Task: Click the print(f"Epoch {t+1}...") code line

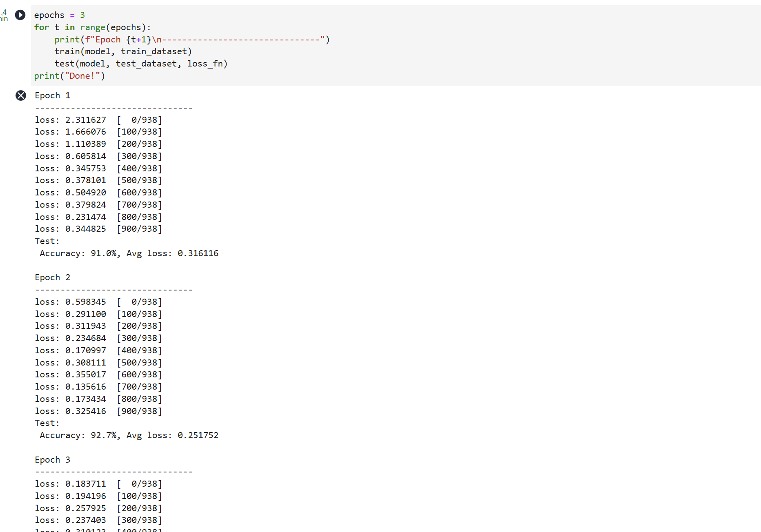Action: [192, 40]
